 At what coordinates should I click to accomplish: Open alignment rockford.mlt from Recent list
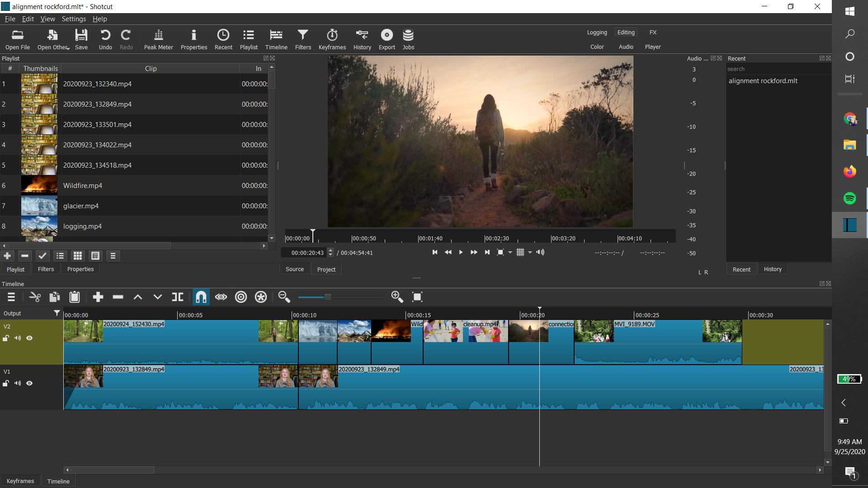pos(763,81)
